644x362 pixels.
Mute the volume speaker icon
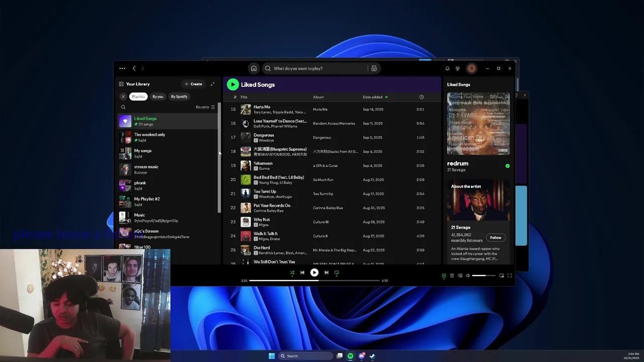(468, 276)
